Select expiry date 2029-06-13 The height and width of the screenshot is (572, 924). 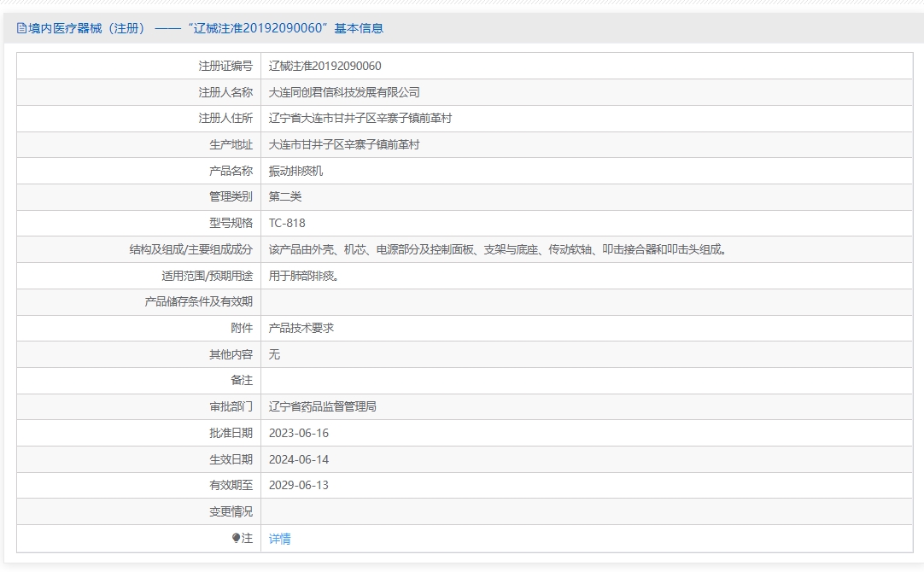299,486
